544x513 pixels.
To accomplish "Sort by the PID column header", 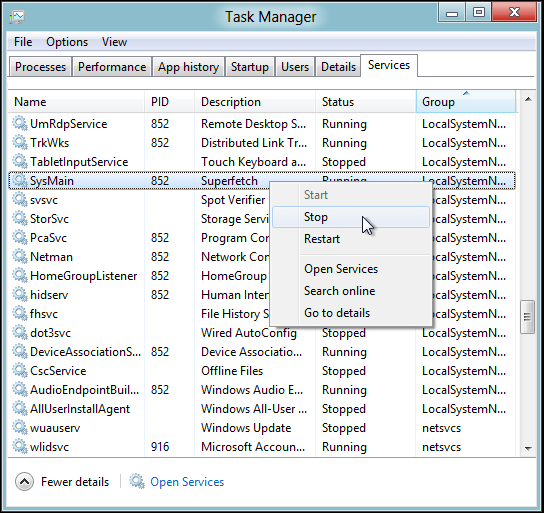I will 169,102.
